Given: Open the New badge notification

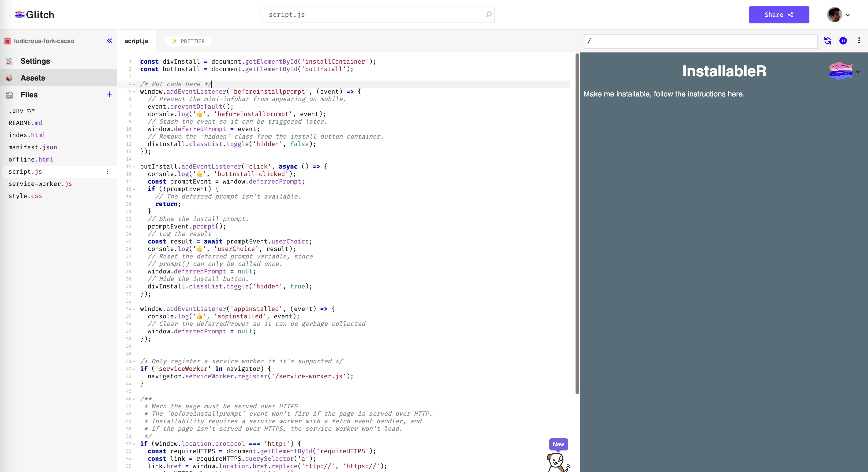Looking at the screenshot, I should pyautogui.click(x=558, y=444).
